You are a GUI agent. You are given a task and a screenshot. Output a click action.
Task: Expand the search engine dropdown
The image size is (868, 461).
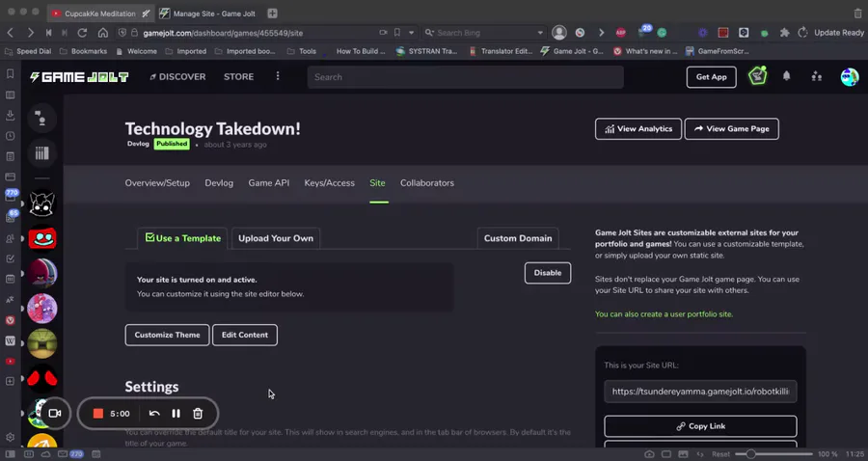(540, 33)
